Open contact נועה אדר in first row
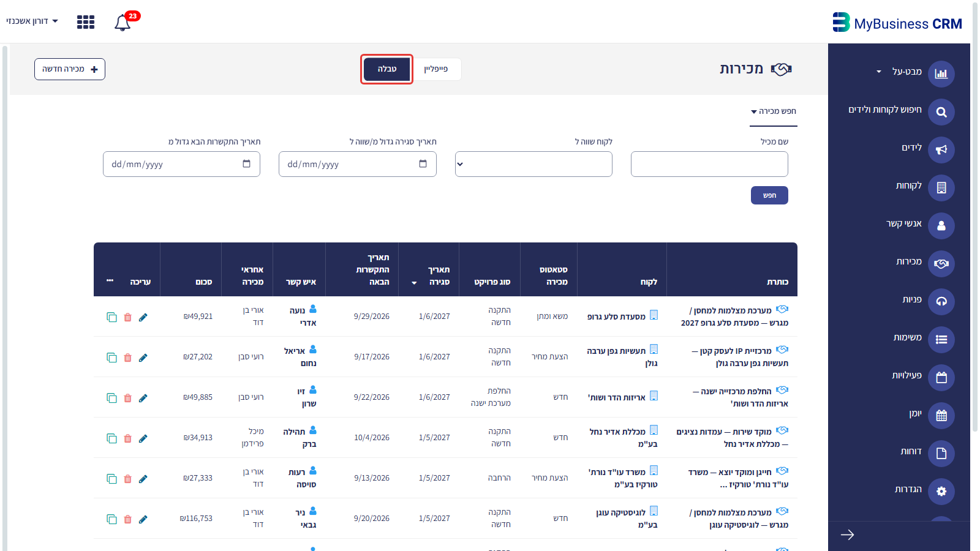980x551 pixels. click(303, 317)
